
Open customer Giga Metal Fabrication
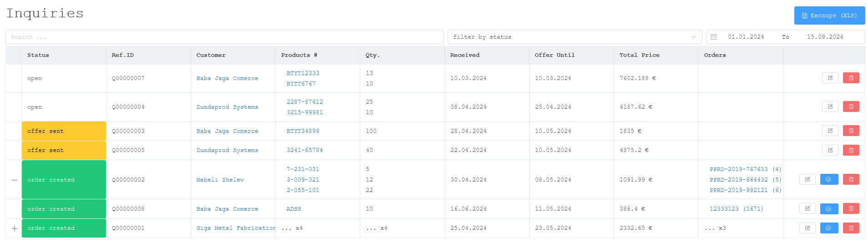point(236,228)
